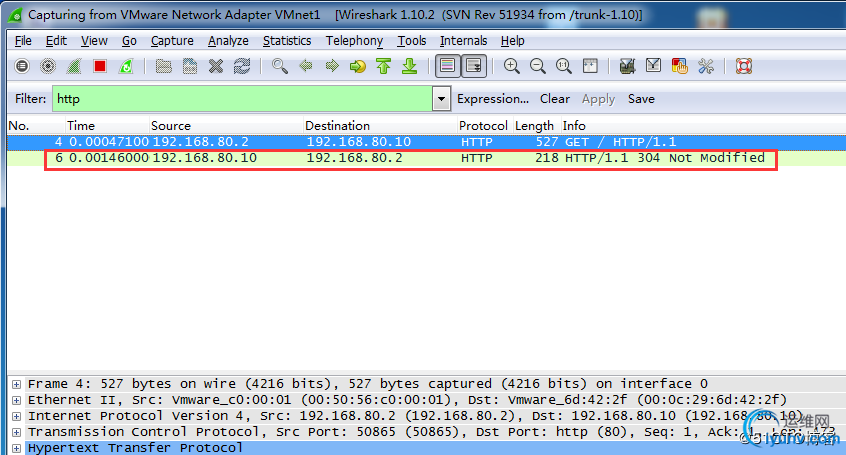Image resolution: width=846 pixels, height=455 pixels.
Task: Sort by the Length column header
Action: [536, 126]
